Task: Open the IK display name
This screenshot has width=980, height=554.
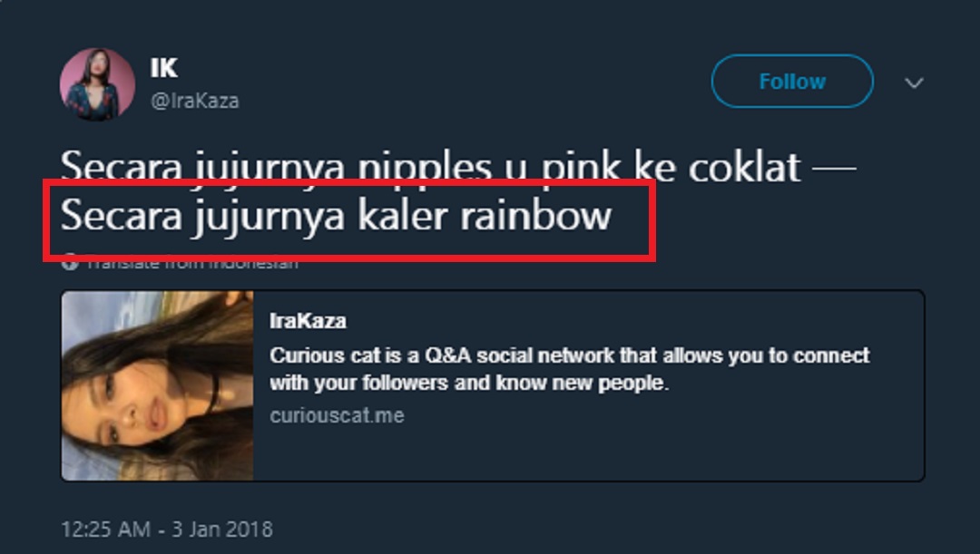Action: tap(164, 68)
